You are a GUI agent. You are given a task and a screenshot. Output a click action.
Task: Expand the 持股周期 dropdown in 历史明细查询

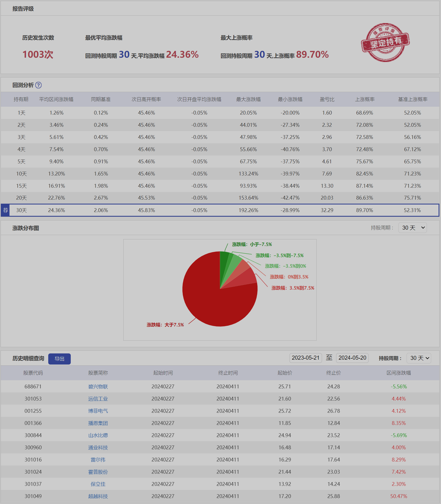[x=419, y=358]
